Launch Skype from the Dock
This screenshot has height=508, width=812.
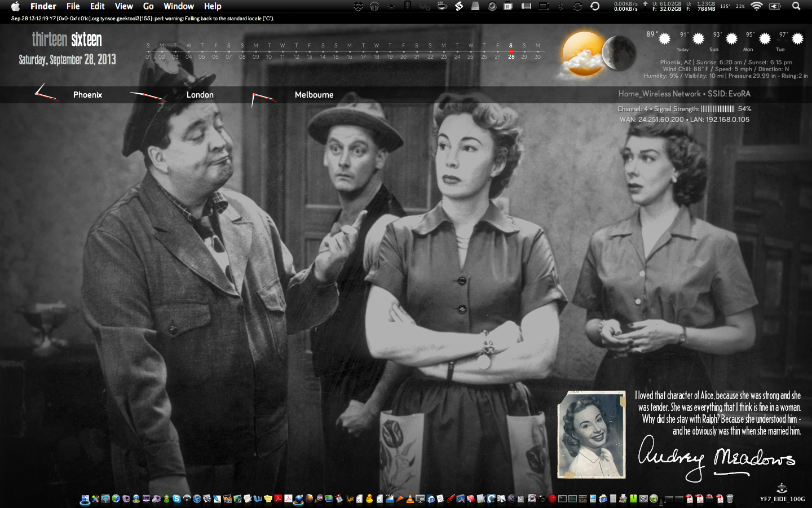(176, 498)
